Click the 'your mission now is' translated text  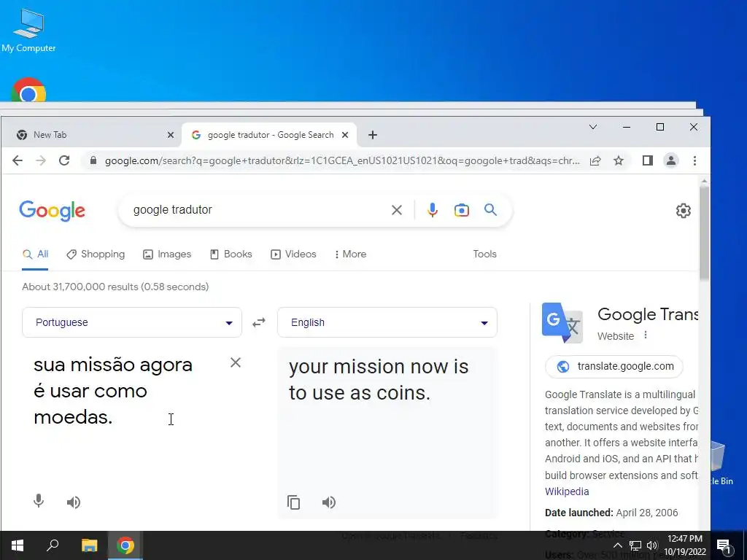point(379,367)
